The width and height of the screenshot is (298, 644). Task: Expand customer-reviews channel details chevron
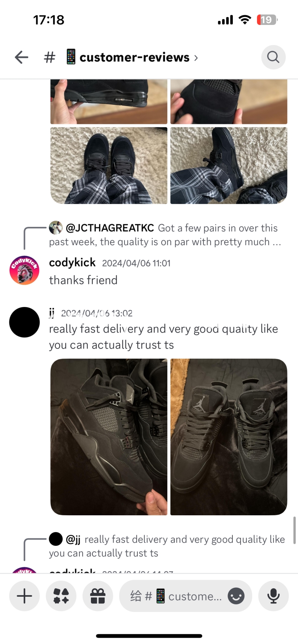pos(196,58)
